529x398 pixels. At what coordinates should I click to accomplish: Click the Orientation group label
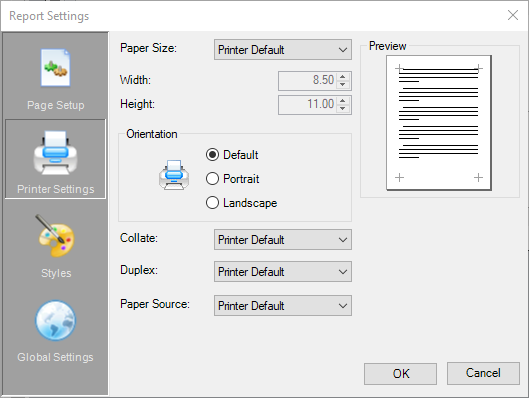[x=152, y=134]
